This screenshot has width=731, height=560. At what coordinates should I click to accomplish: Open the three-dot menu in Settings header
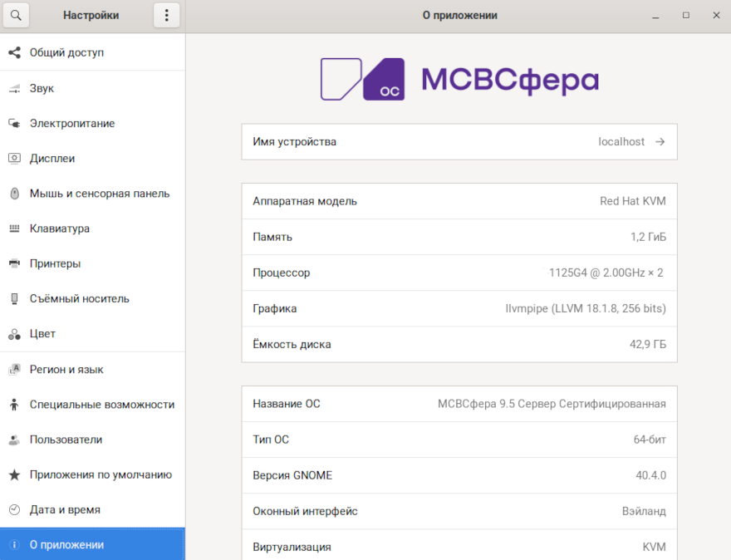(x=166, y=15)
